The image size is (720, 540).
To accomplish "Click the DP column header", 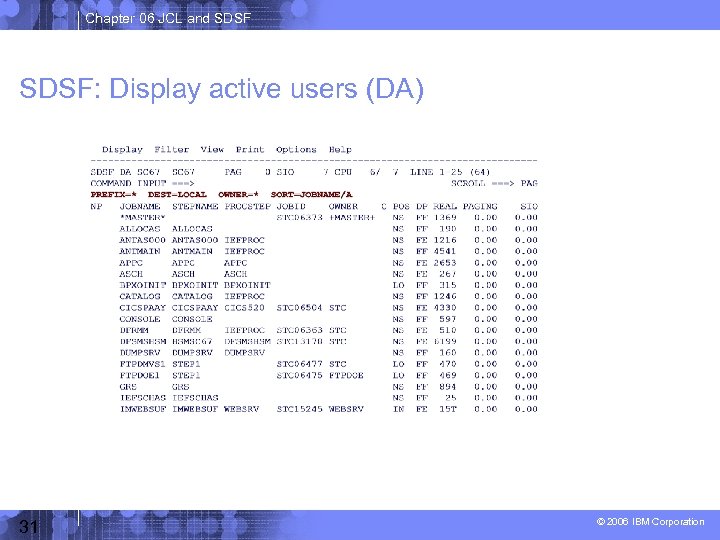I will 422,206.
